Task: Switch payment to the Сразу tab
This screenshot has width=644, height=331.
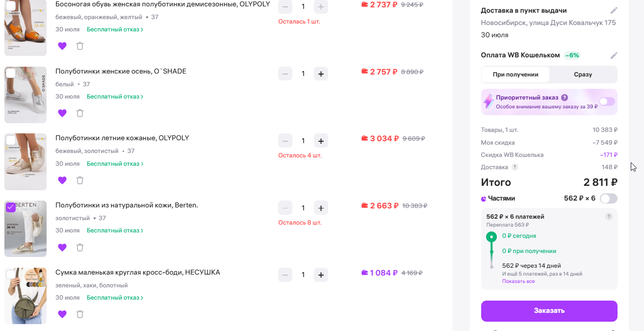Action: pyautogui.click(x=583, y=75)
